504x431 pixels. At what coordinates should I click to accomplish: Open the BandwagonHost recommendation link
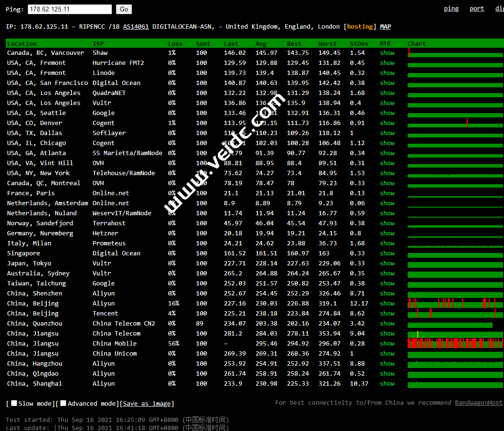[x=478, y=403]
